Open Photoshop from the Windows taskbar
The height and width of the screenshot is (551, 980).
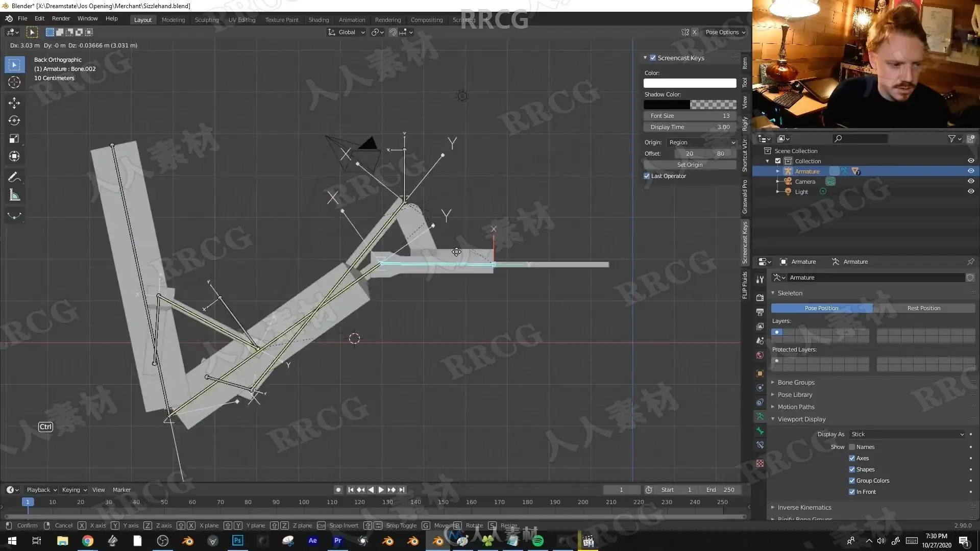pos(237,540)
